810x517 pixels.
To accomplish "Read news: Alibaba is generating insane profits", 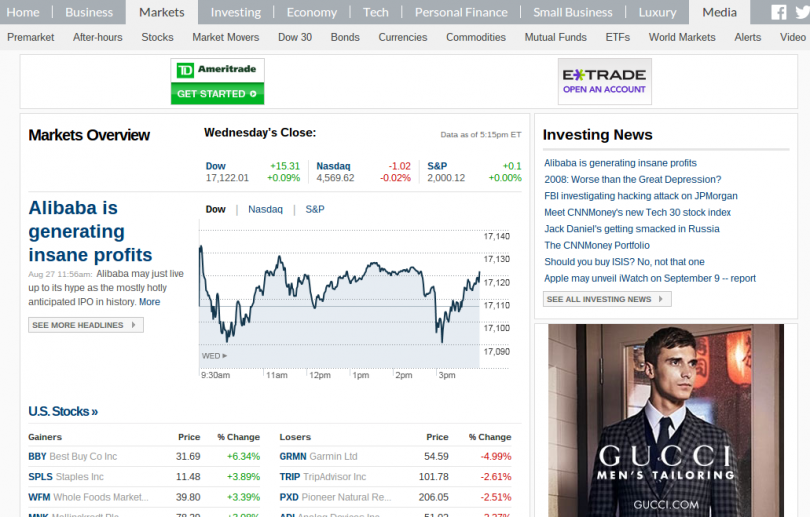I will coord(620,163).
